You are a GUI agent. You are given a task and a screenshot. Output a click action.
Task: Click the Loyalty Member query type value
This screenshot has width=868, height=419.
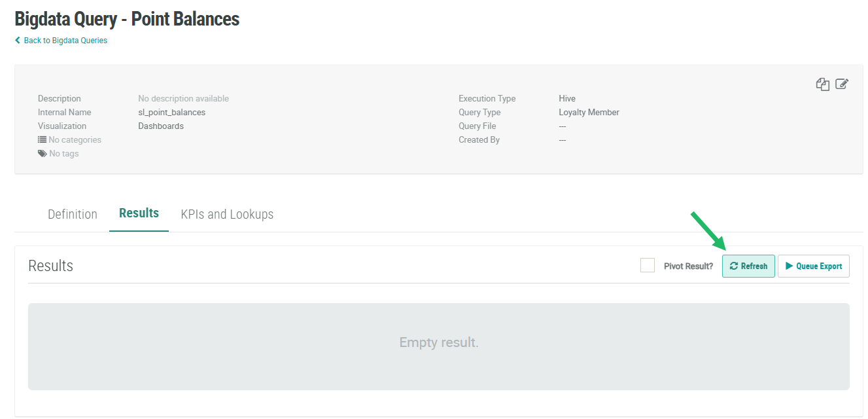point(589,113)
